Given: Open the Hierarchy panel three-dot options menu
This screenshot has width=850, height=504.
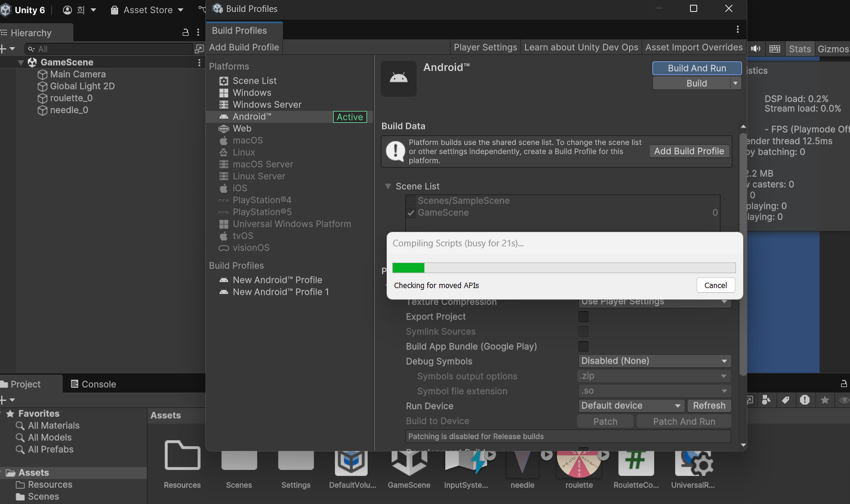Looking at the screenshot, I should pyautogui.click(x=198, y=33).
